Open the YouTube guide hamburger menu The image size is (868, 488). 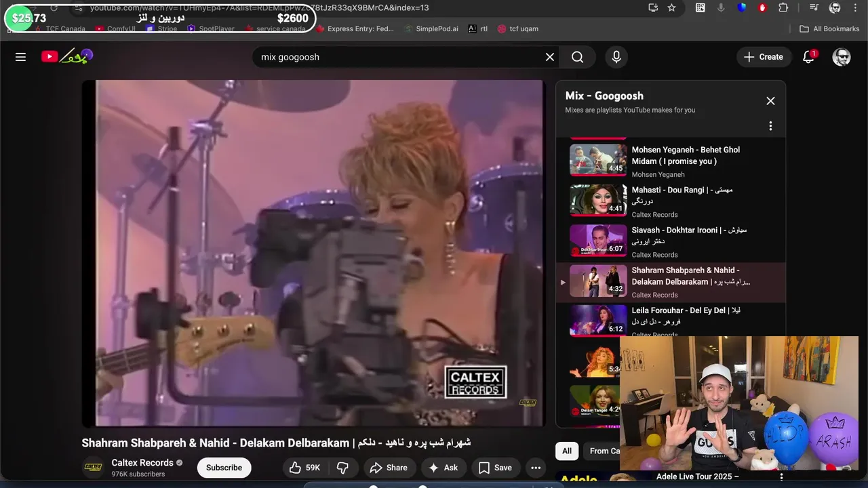(20, 57)
